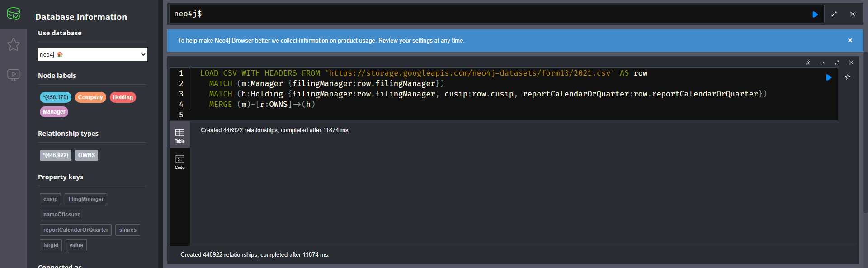Select the Holding node label
This screenshot has width=868, height=268.
coord(123,97)
